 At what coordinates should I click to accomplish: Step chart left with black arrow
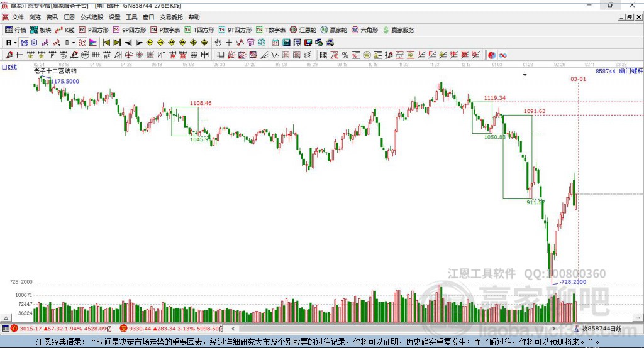(128, 43)
